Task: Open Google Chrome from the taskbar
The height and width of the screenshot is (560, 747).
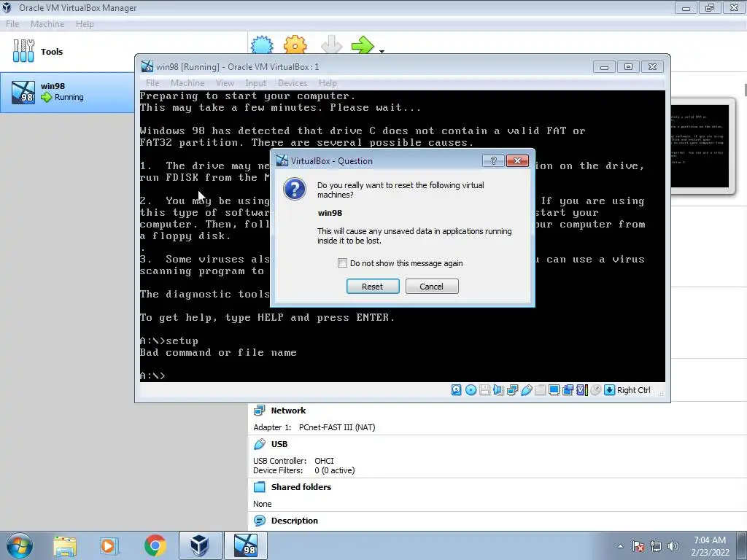Action: [155, 545]
